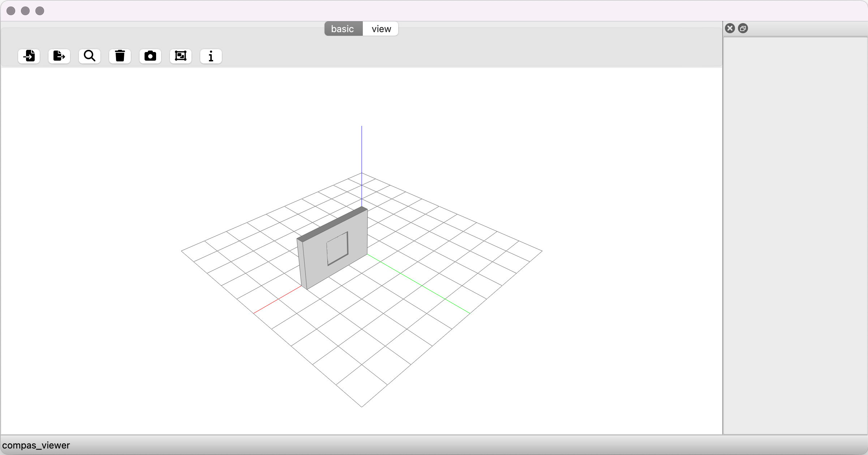The image size is (868, 455).
Task: Pick the square opening in the wall
Action: tap(338, 248)
